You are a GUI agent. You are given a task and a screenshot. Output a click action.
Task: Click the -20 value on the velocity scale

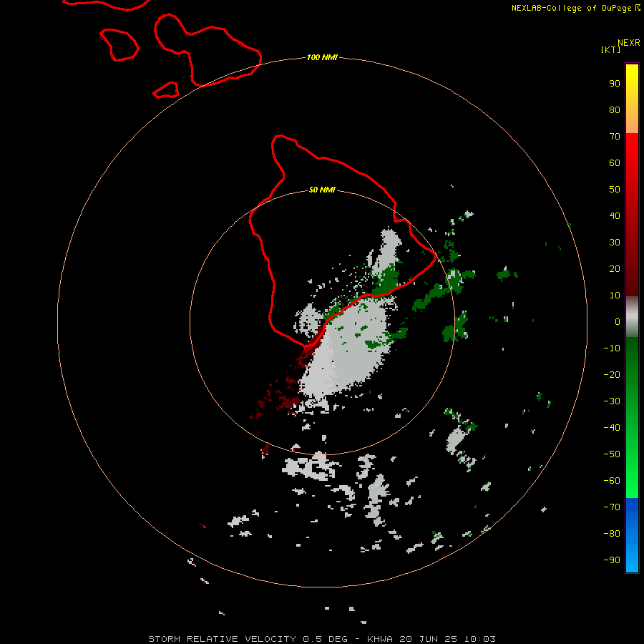coord(612,374)
